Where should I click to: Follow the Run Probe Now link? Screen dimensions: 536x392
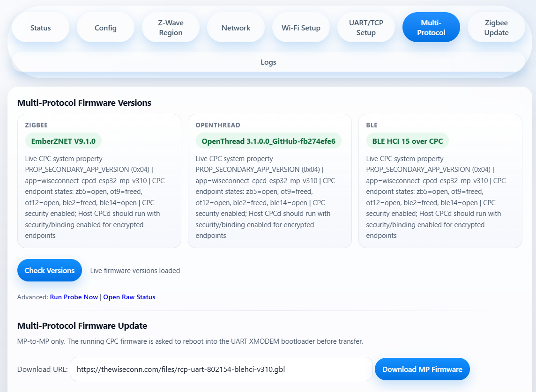[x=74, y=297]
